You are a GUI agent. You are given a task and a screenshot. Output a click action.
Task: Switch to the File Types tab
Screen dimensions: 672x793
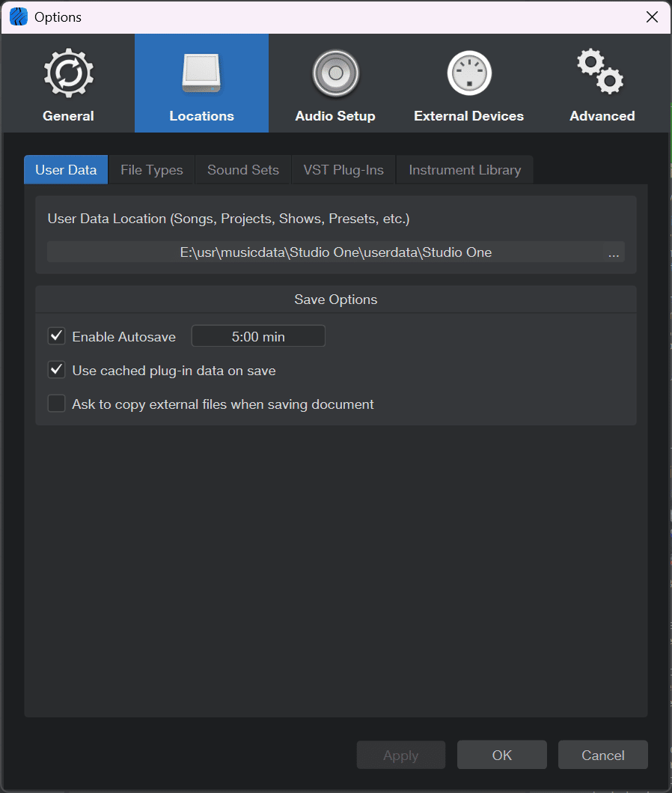(152, 170)
